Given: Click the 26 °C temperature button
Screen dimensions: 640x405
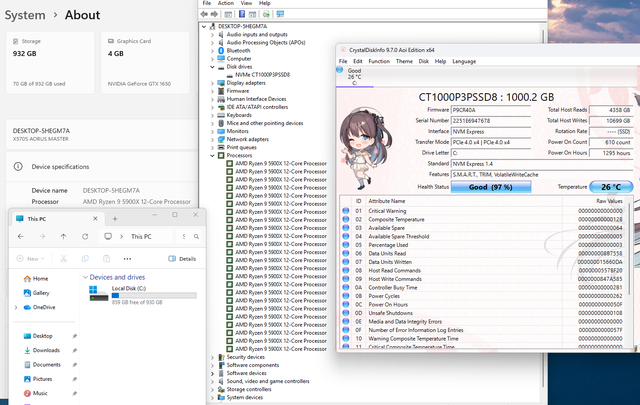Looking at the screenshot, I should (609, 187).
